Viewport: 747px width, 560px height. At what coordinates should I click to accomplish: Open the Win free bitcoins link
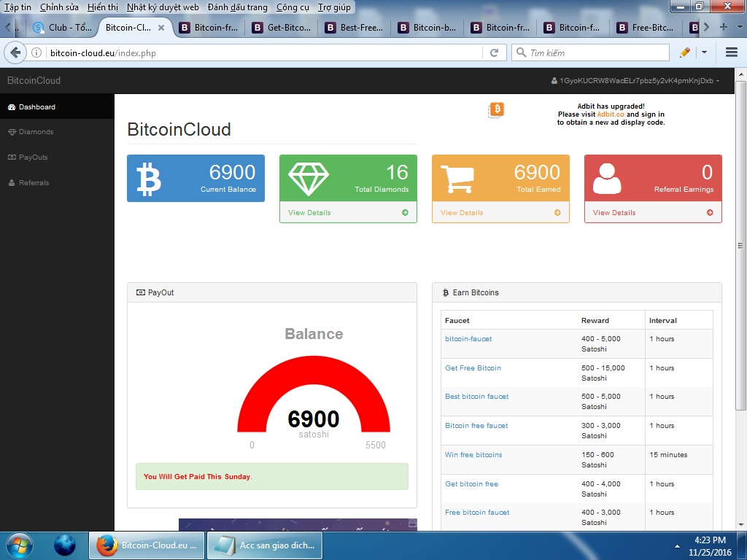pyautogui.click(x=473, y=455)
